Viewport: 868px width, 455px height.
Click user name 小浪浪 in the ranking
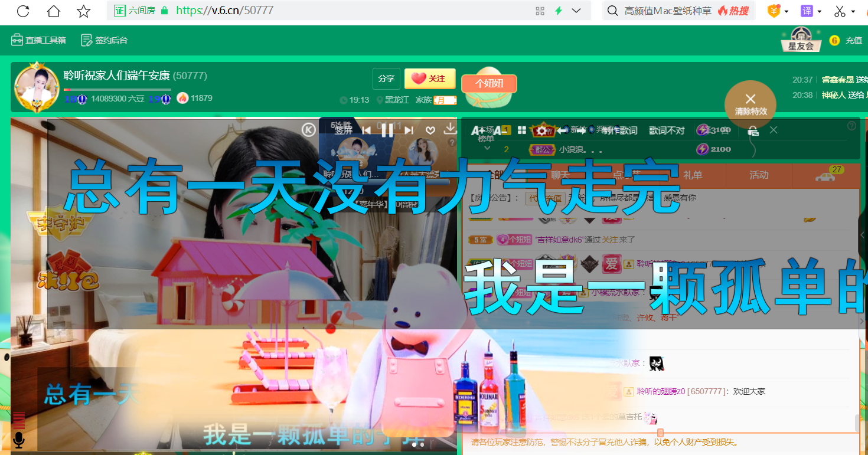[580, 149]
